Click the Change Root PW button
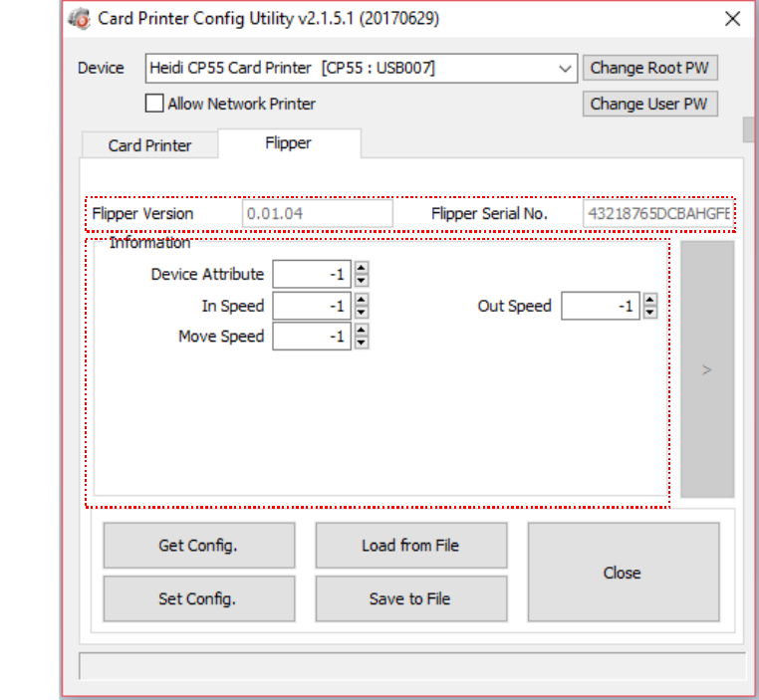 click(x=649, y=68)
